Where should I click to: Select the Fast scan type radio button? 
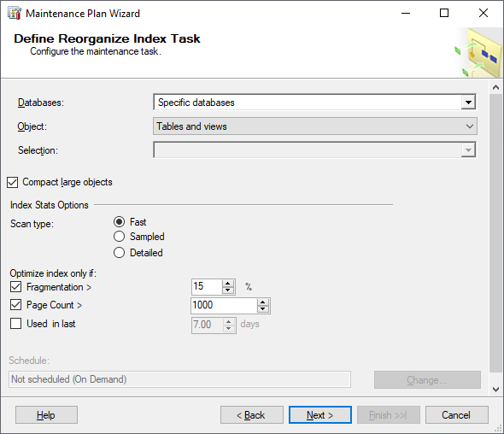119,222
